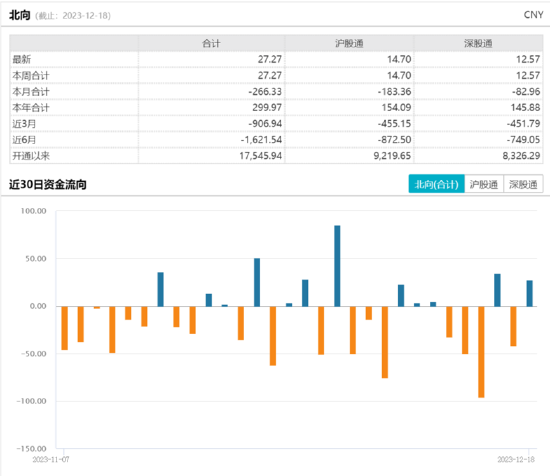Click the 北向 panel title

[x=20, y=15]
